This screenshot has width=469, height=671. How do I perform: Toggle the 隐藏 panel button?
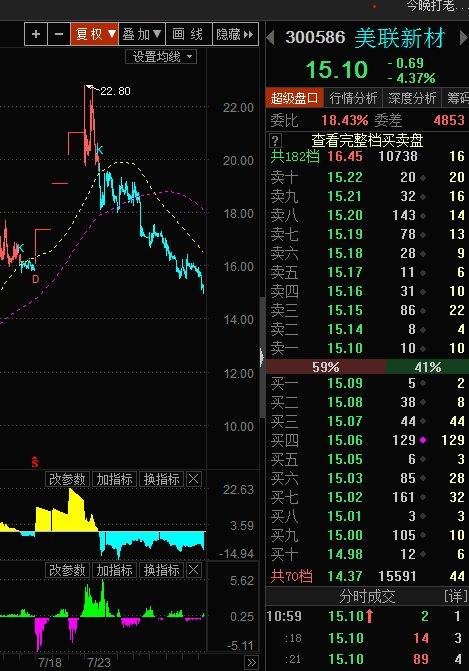pyautogui.click(x=235, y=34)
